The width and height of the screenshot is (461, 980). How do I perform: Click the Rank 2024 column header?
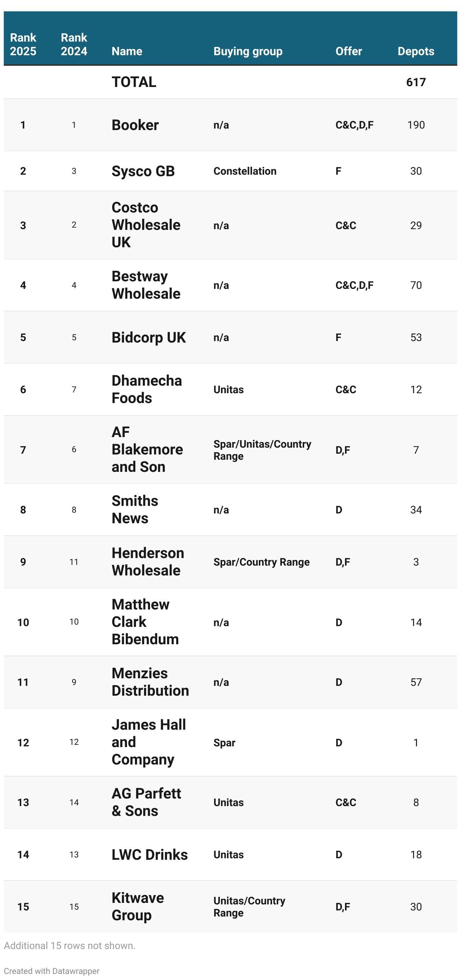click(74, 44)
